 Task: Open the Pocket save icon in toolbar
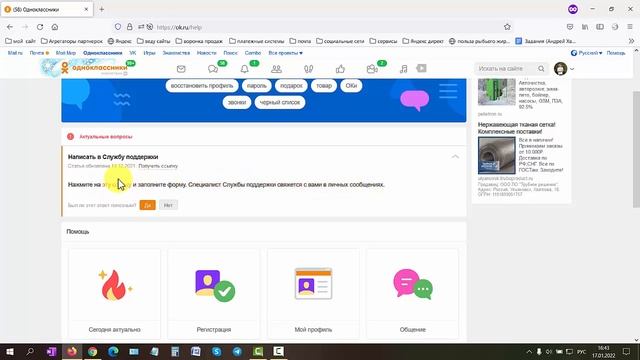pos(570,27)
